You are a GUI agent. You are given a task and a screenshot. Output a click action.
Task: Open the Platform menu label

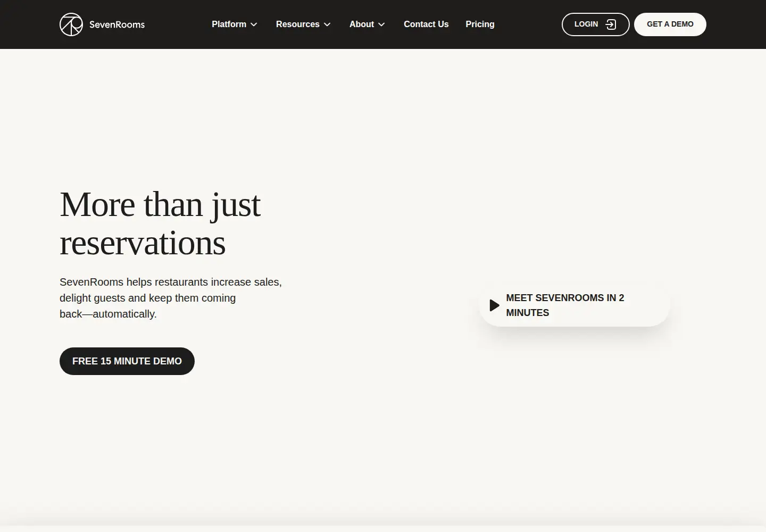point(229,24)
